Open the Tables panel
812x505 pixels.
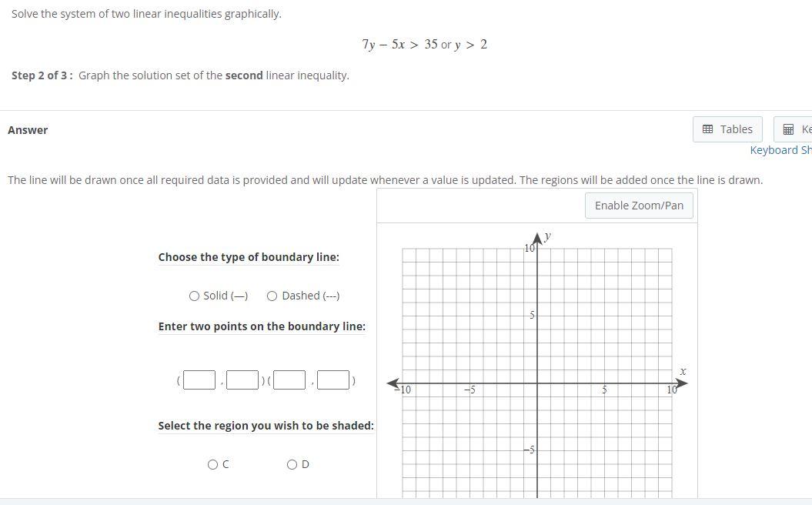click(727, 129)
